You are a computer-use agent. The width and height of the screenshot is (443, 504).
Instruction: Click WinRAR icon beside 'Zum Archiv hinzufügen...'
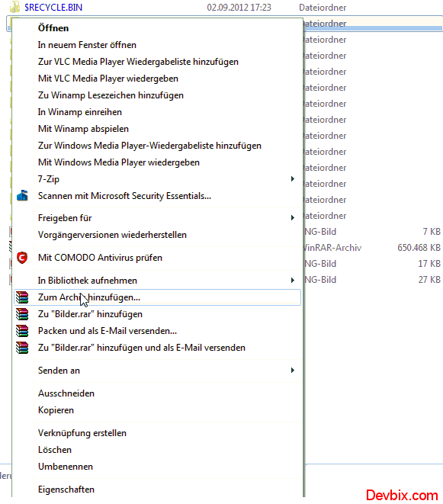[x=22, y=297]
